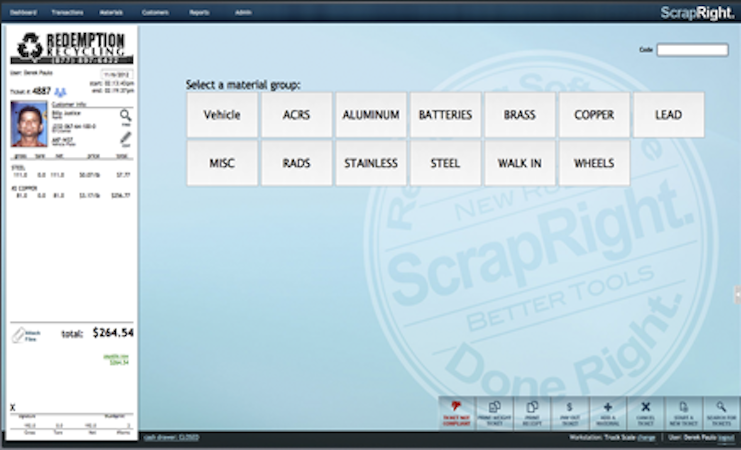Click the workstation change link
The image size is (741, 450).
coord(646,438)
